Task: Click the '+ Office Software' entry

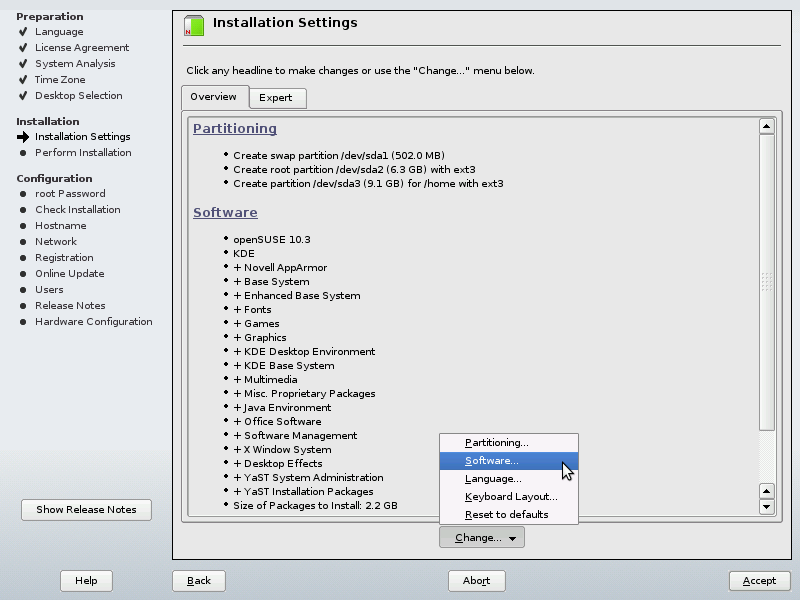Action: [x=277, y=421]
